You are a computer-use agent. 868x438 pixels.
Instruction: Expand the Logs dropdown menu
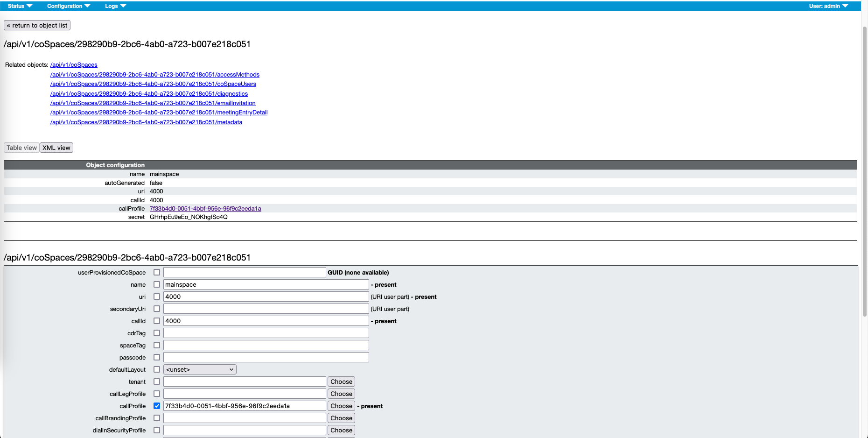[x=115, y=6]
